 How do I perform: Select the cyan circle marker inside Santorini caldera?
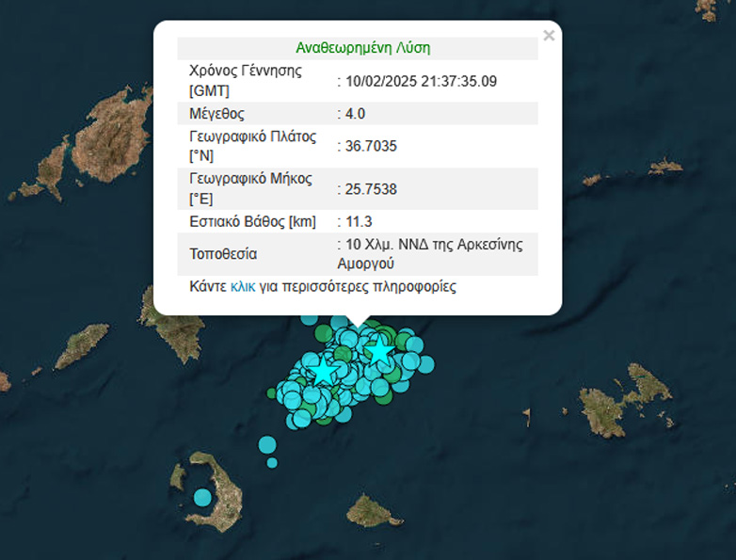tap(202, 496)
